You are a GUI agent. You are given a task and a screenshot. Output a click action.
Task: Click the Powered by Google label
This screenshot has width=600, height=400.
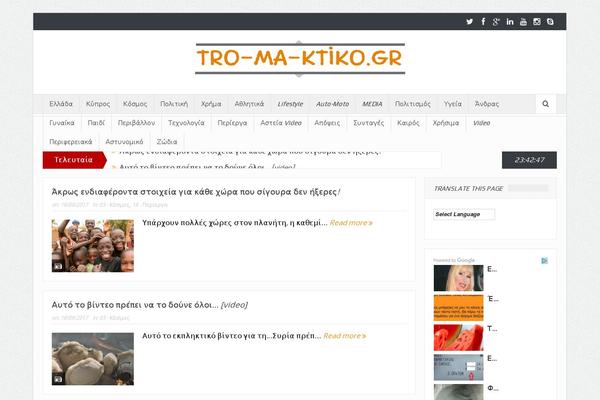[x=454, y=260]
